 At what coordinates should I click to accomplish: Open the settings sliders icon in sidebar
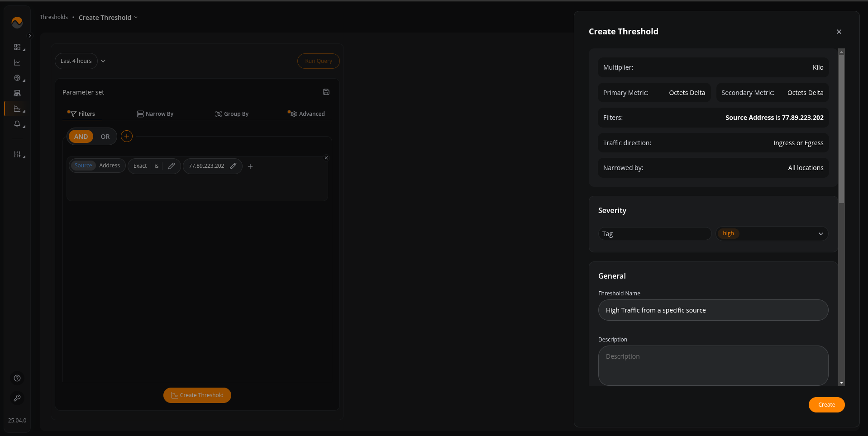17,154
